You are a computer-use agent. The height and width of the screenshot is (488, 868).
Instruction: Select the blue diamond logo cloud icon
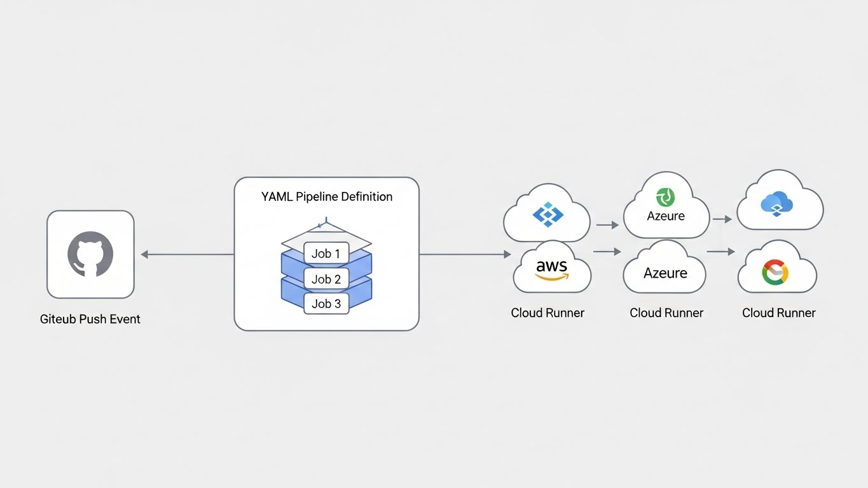click(x=548, y=215)
